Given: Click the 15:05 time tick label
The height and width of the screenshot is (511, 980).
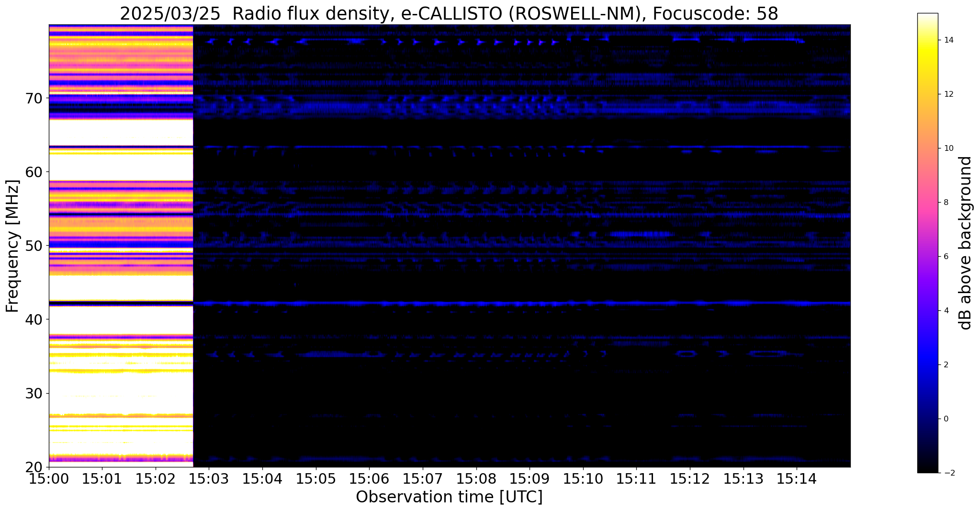Looking at the screenshot, I should 316,478.
